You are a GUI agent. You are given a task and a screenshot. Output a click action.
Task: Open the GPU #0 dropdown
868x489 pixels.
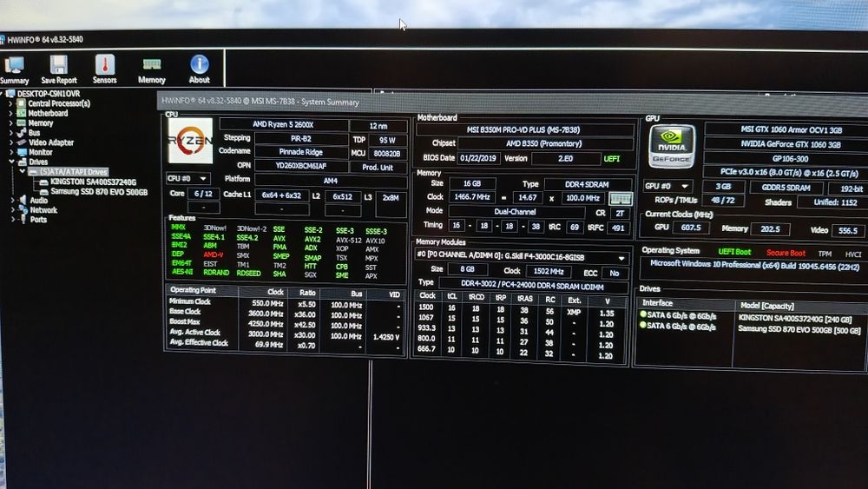click(x=667, y=186)
